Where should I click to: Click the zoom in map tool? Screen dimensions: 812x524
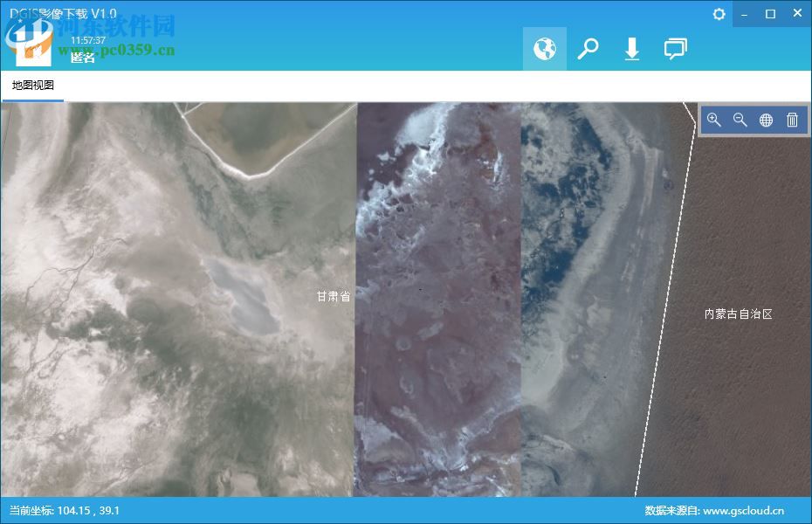[713, 121]
